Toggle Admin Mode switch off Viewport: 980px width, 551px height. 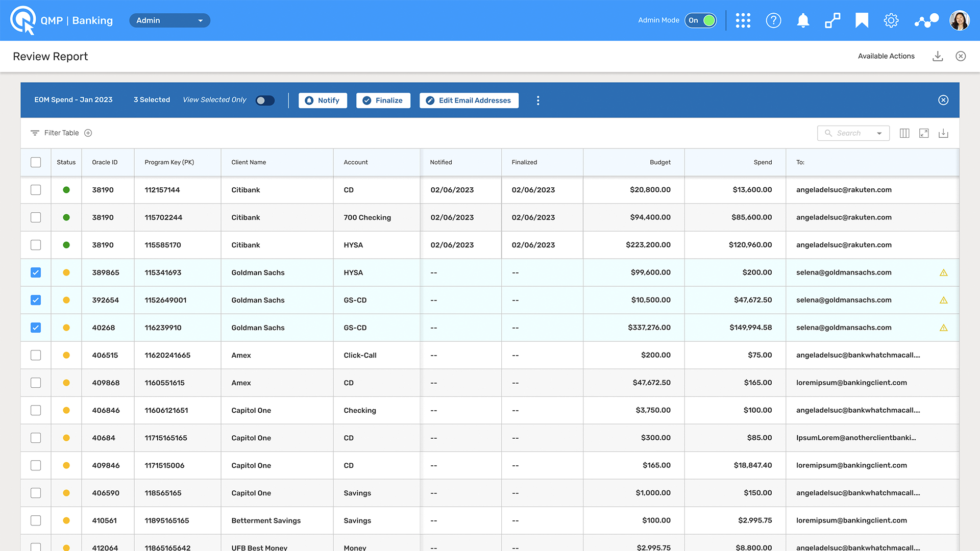[701, 20]
